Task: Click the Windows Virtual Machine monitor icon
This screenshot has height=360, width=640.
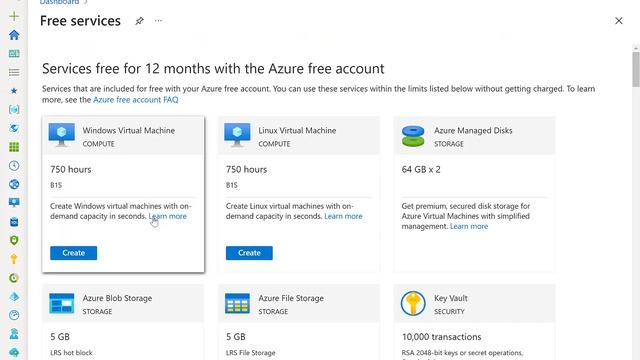Action: (x=62, y=135)
